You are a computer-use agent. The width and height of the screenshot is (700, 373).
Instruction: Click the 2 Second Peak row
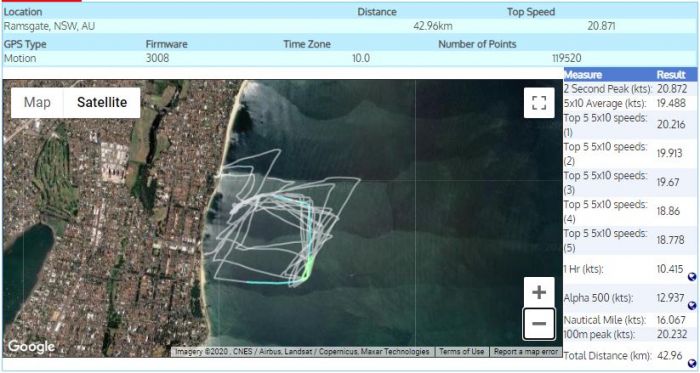[630, 88]
